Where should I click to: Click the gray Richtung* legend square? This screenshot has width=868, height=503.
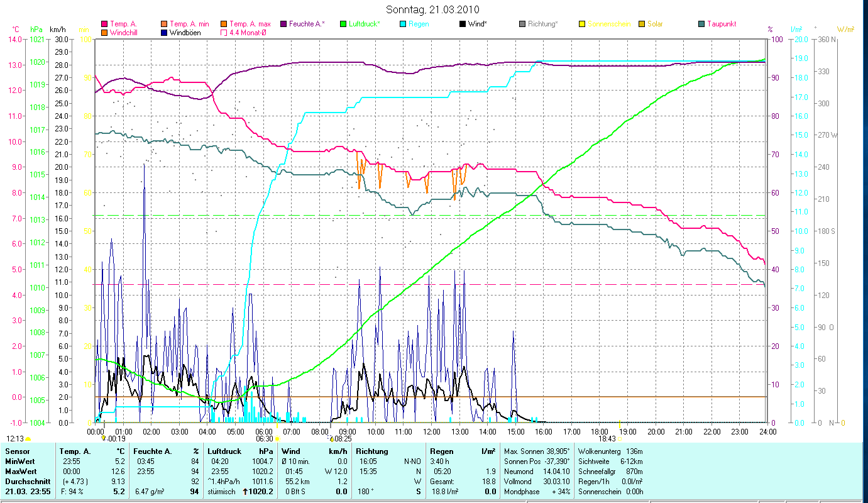pos(522,25)
